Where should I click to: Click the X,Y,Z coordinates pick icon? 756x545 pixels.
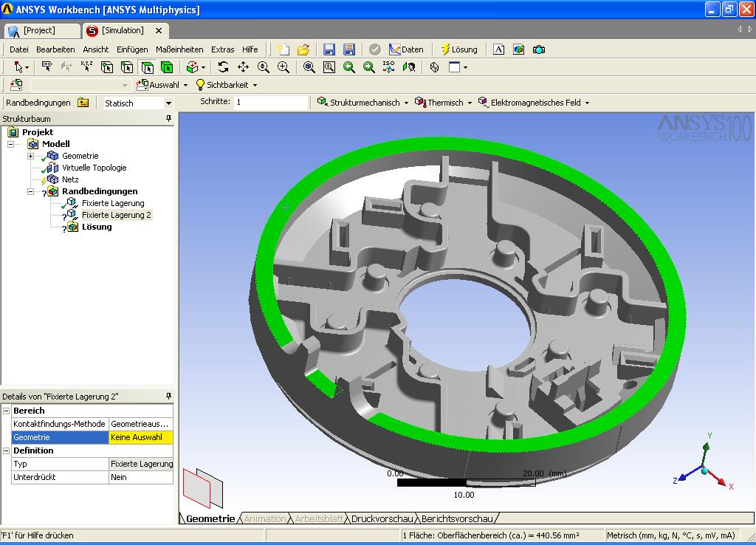coord(87,67)
